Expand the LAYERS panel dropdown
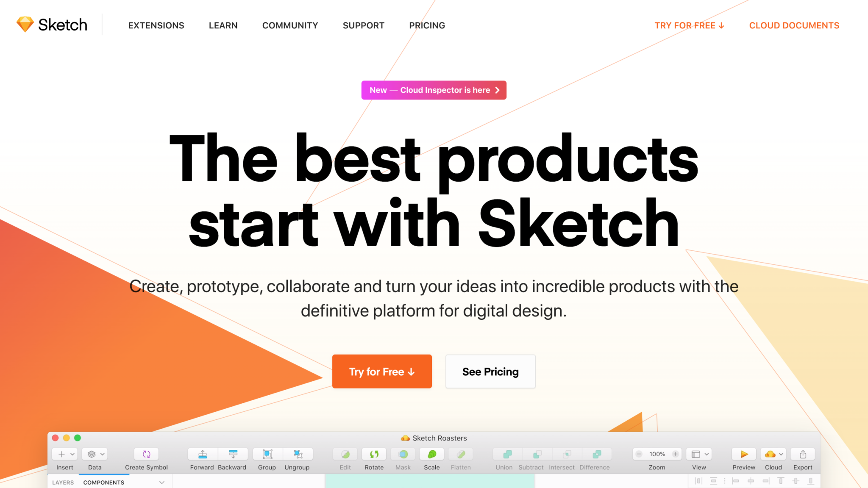The image size is (868, 488). [x=165, y=482]
